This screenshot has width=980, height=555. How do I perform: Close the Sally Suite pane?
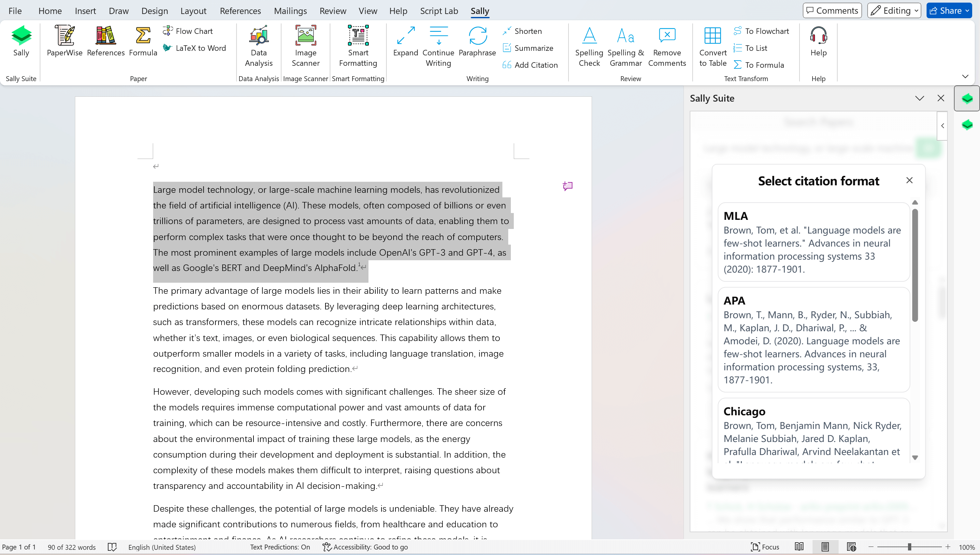pyautogui.click(x=940, y=98)
